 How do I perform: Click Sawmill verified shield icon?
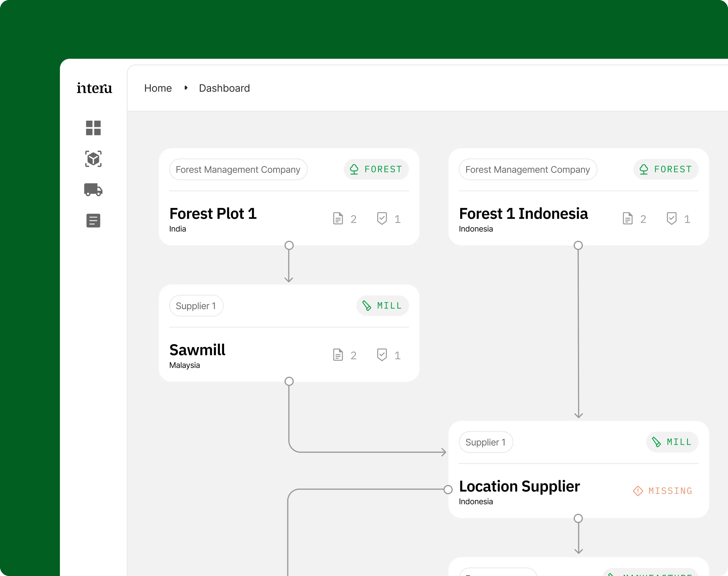tap(382, 355)
